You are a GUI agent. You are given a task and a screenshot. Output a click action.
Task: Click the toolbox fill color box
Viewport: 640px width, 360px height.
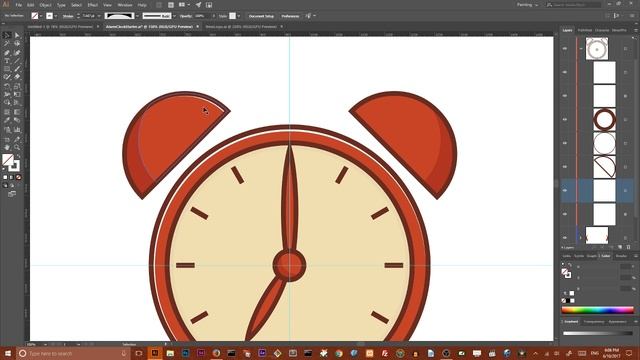[x=7, y=159]
